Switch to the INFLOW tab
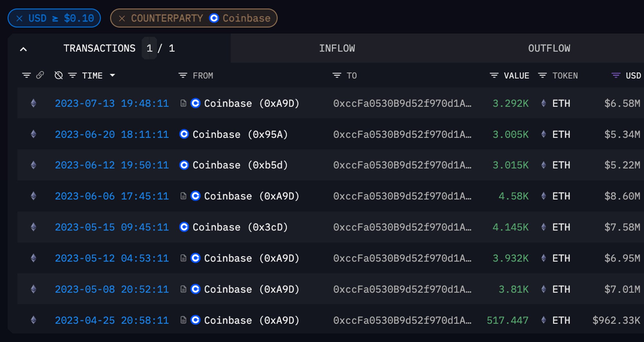644x342 pixels. [x=337, y=48]
